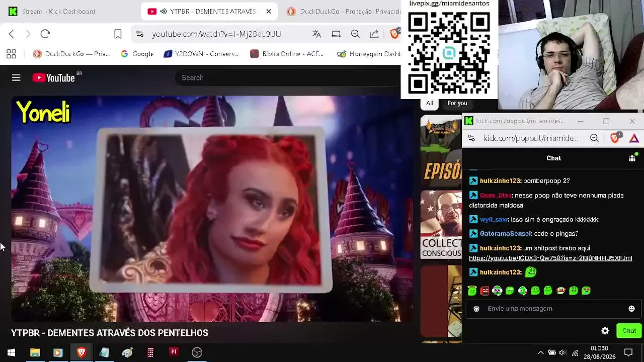
Task: Open the Google bookmark
Action: pyautogui.click(x=137, y=54)
